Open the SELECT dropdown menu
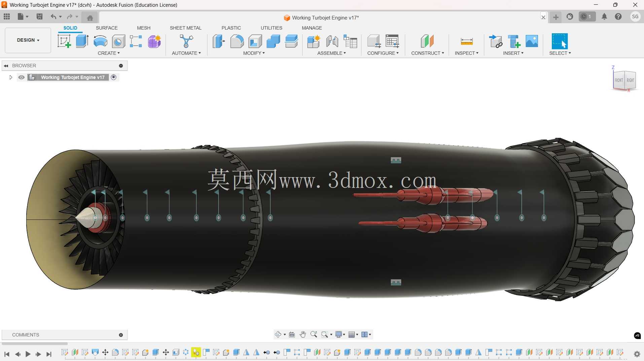The height and width of the screenshot is (361, 644). click(560, 53)
